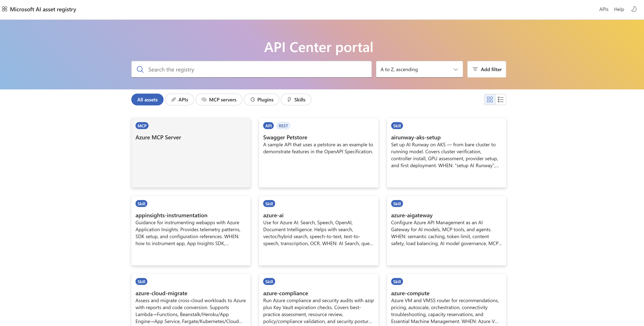The width and height of the screenshot is (644, 326).
Task: Click the MCP badge on Azure MCP Server
Action: [x=142, y=126]
